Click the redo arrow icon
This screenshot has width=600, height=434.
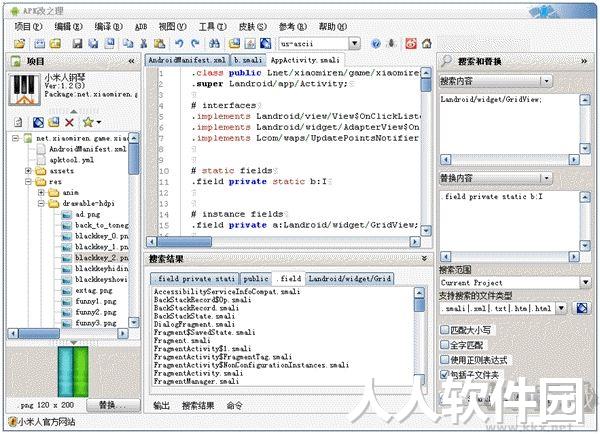(x=195, y=44)
